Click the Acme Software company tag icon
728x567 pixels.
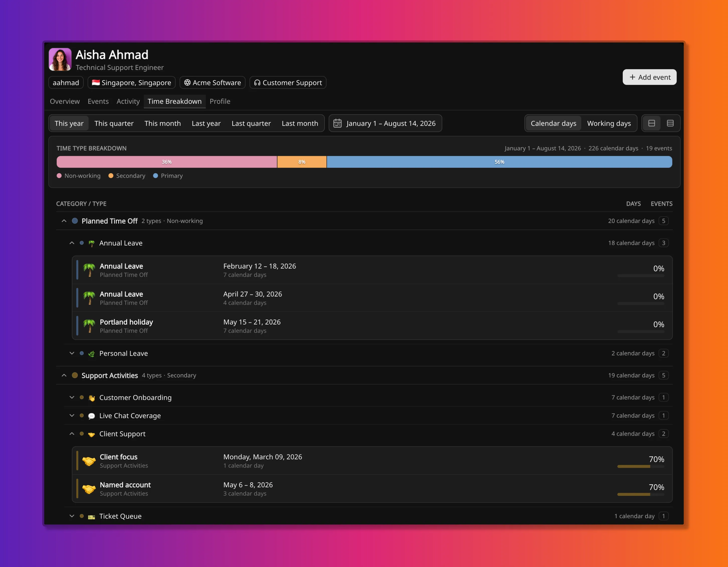[187, 83]
